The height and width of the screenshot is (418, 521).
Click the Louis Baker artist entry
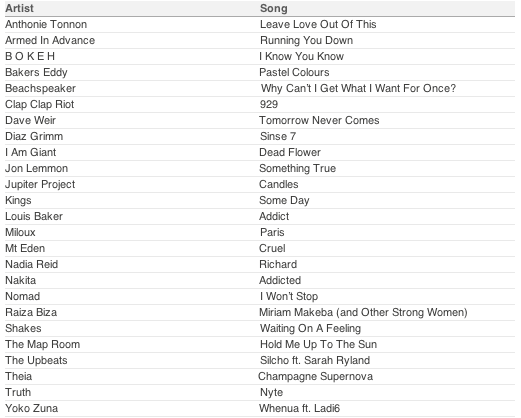click(34, 216)
